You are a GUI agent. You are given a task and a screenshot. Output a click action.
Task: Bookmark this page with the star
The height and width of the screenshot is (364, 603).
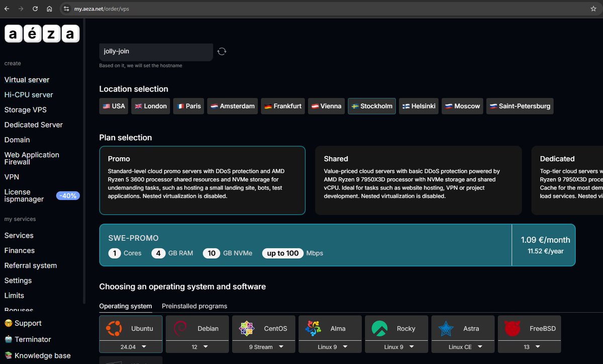click(x=593, y=9)
